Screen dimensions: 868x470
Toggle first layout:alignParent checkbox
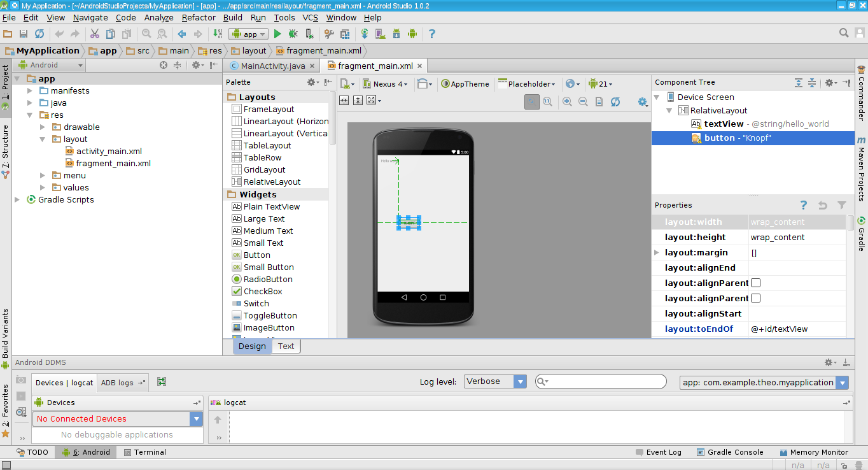pos(756,283)
